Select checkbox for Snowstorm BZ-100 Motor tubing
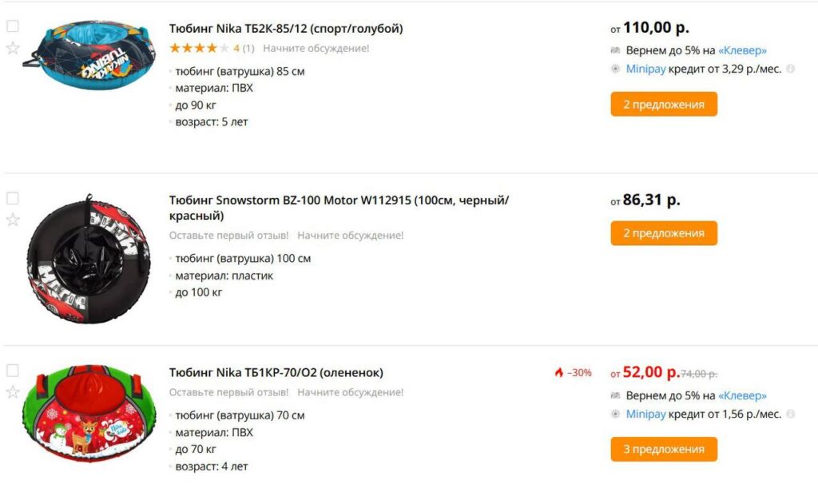The image size is (818, 504). (13, 198)
